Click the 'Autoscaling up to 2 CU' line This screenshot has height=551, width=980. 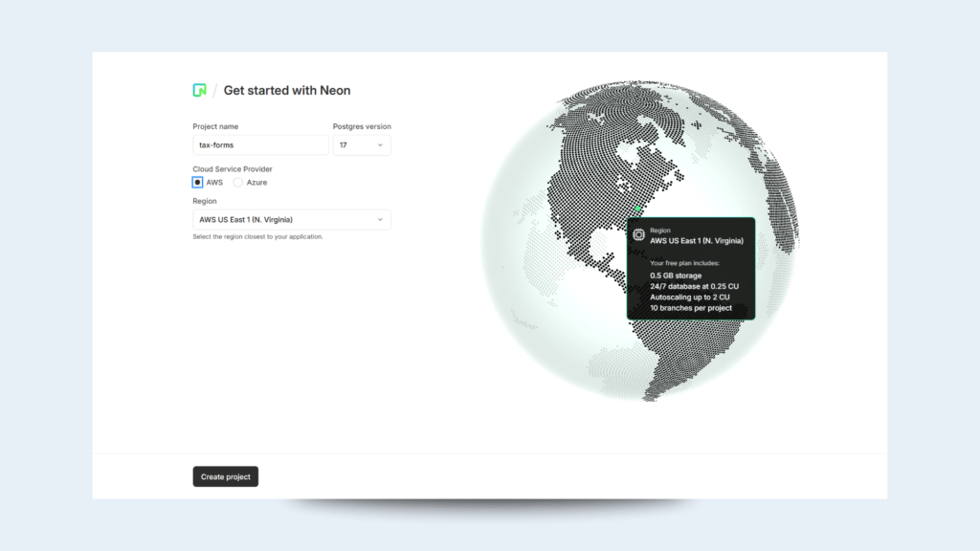(x=689, y=298)
